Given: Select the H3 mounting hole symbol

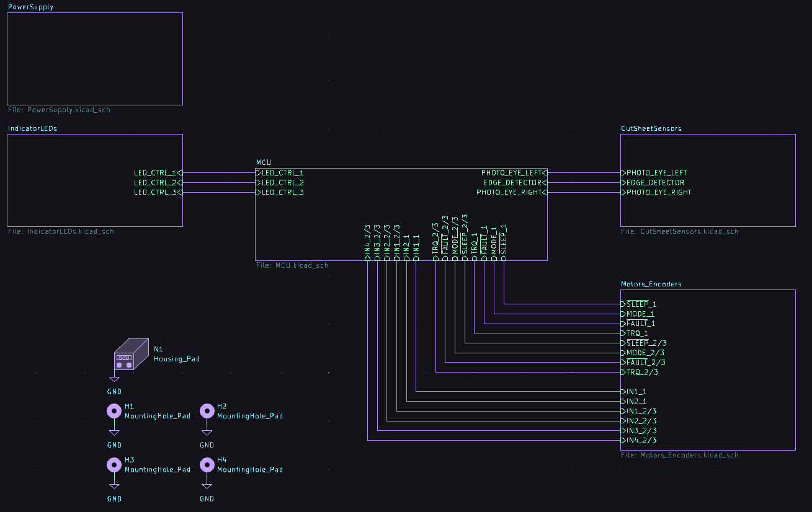Looking at the screenshot, I should (114, 464).
